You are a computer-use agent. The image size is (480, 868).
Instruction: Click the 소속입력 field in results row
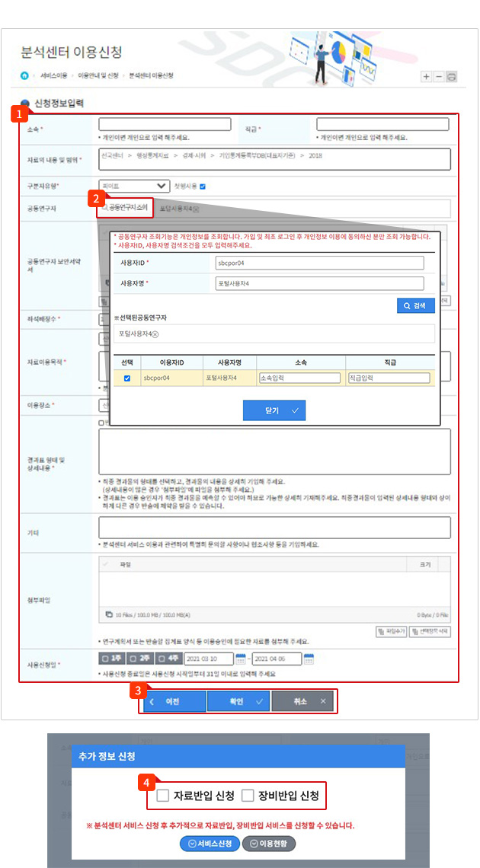click(x=299, y=378)
